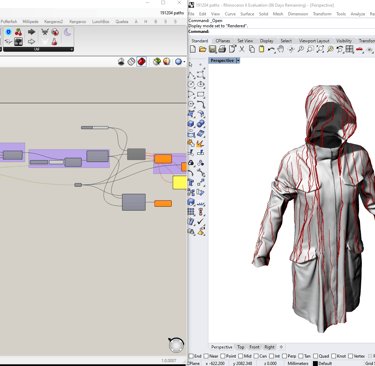
Task: Switch to the Front viewport tab
Action: pos(254,347)
